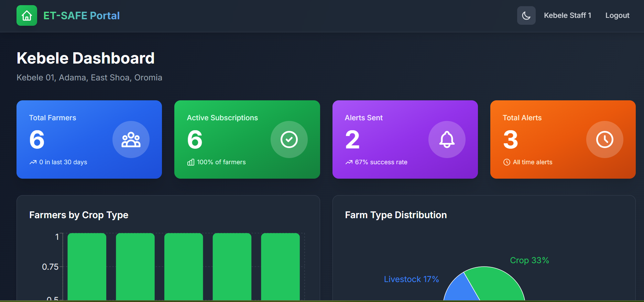Click the green home logo icon

pos(27,15)
